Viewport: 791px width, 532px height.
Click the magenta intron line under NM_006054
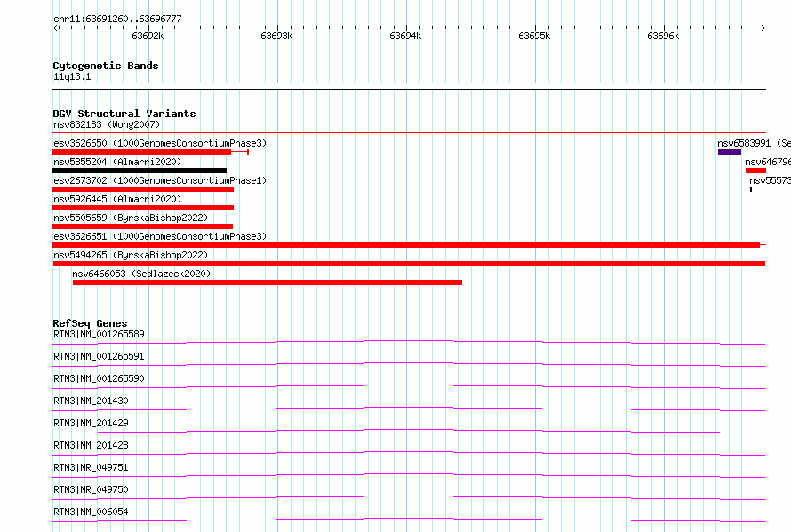409,520
